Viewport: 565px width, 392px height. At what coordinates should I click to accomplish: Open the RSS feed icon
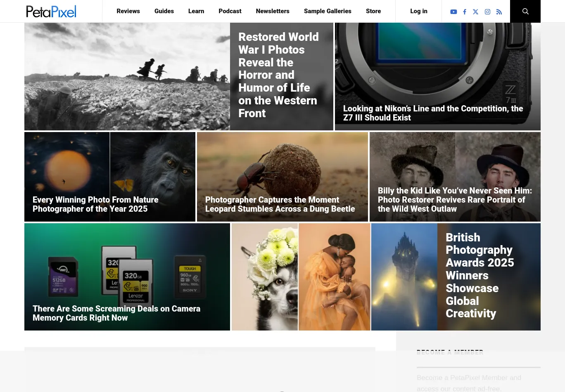pyautogui.click(x=499, y=12)
